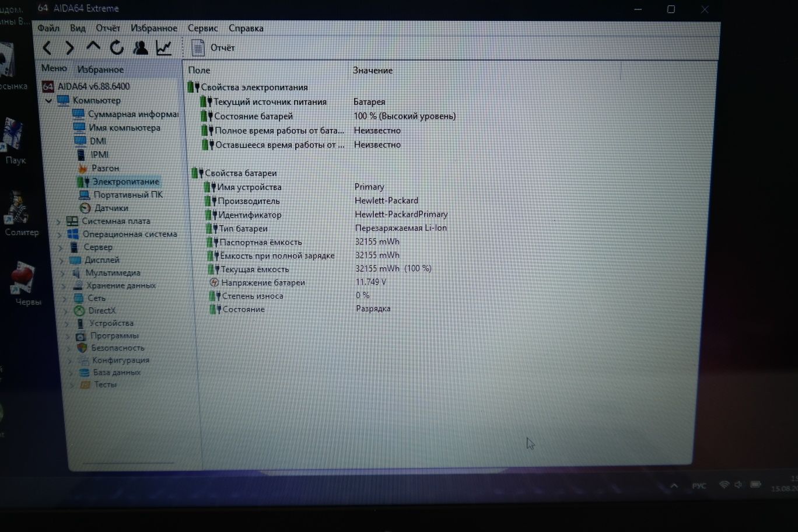
Task: Click the Поле column header
Action: click(199, 70)
